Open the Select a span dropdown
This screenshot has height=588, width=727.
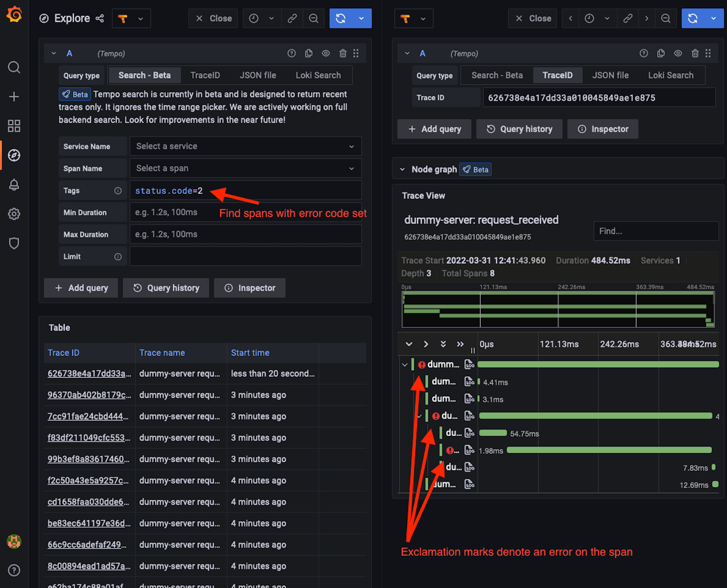245,168
